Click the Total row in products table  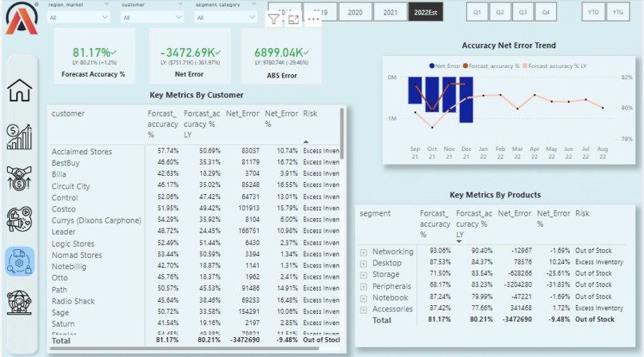tap(492, 319)
